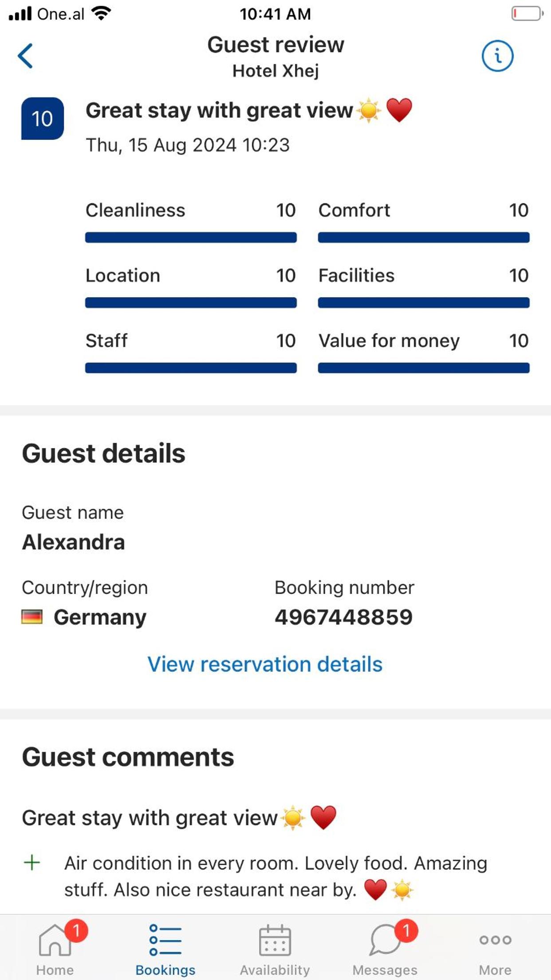Tap the More three-dots icon
Screen dimensions: 551x980
point(495,940)
